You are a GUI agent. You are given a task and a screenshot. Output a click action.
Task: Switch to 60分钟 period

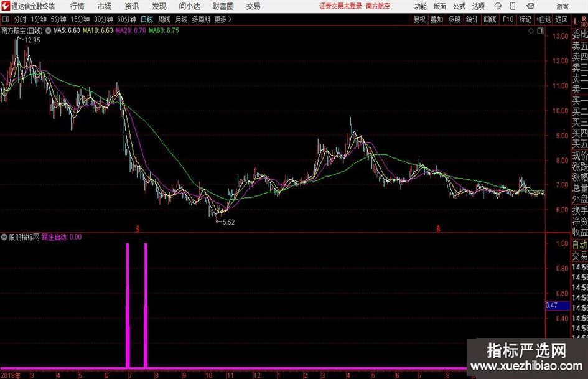pyautogui.click(x=127, y=19)
